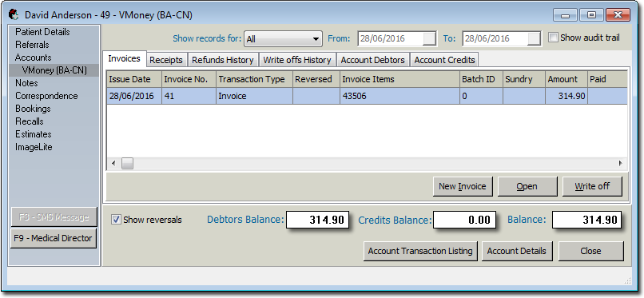Open Account Transaction Listing
This screenshot has width=644, height=298.
pyautogui.click(x=420, y=251)
